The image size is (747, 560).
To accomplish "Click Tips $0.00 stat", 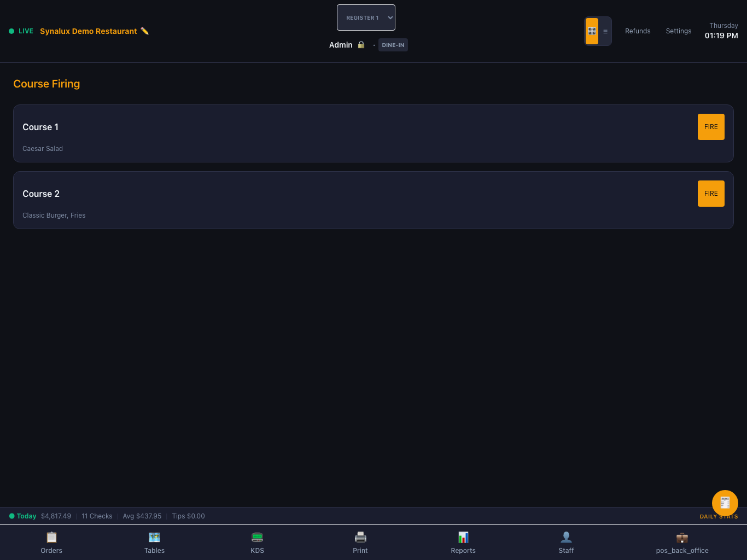I will tap(188, 516).
